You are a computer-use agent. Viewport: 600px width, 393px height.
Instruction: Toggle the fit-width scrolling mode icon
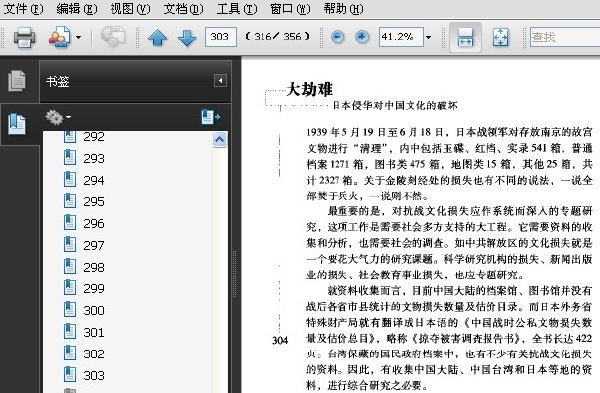pos(465,38)
